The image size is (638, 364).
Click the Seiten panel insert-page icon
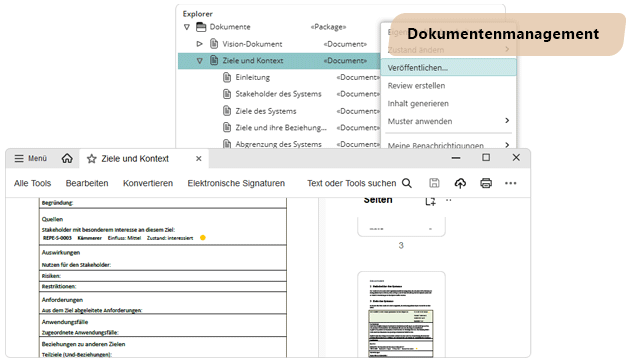pyautogui.click(x=430, y=201)
